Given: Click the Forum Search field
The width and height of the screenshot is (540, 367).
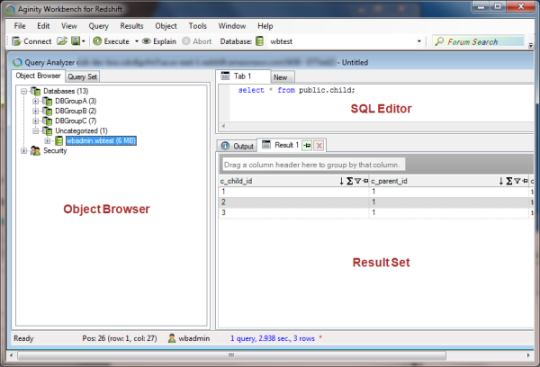Looking at the screenshot, I should (x=479, y=42).
